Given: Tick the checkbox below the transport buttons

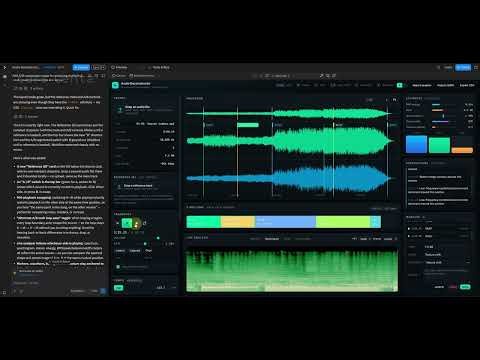Looking at the screenshot, I should pyautogui.click(x=118, y=267).
